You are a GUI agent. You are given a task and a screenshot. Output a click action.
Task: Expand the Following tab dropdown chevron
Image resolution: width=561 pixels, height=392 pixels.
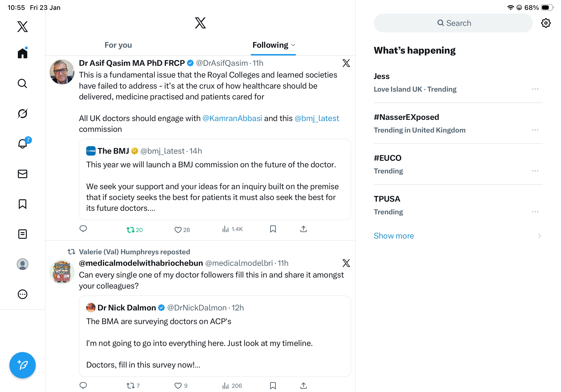(293, 45)
